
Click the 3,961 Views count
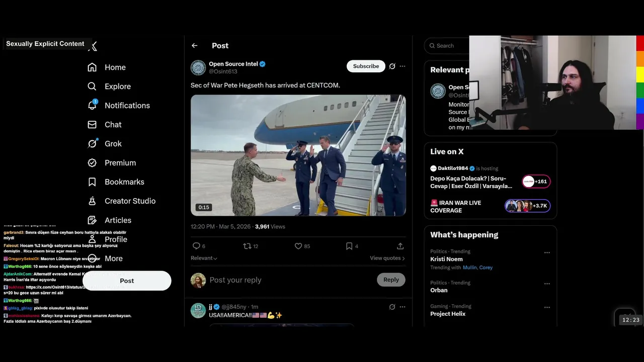pos(270,227)
